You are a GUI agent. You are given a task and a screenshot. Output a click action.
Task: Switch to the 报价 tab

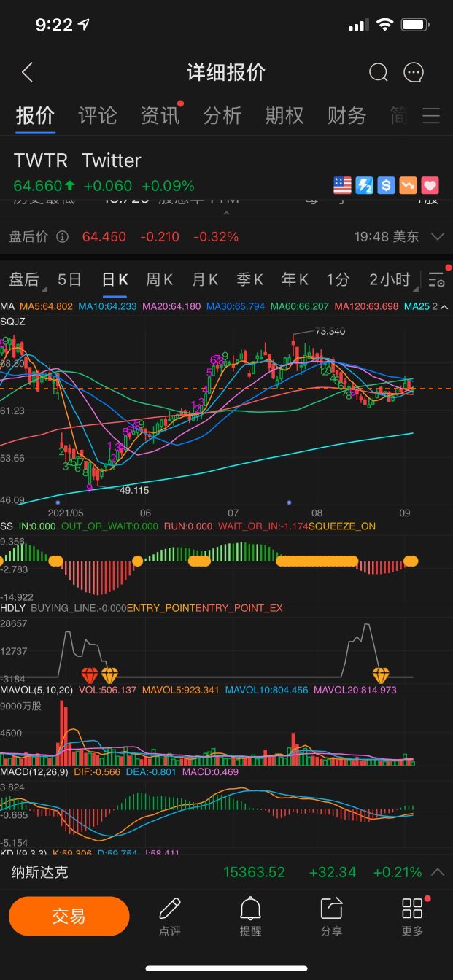[35, 115]
